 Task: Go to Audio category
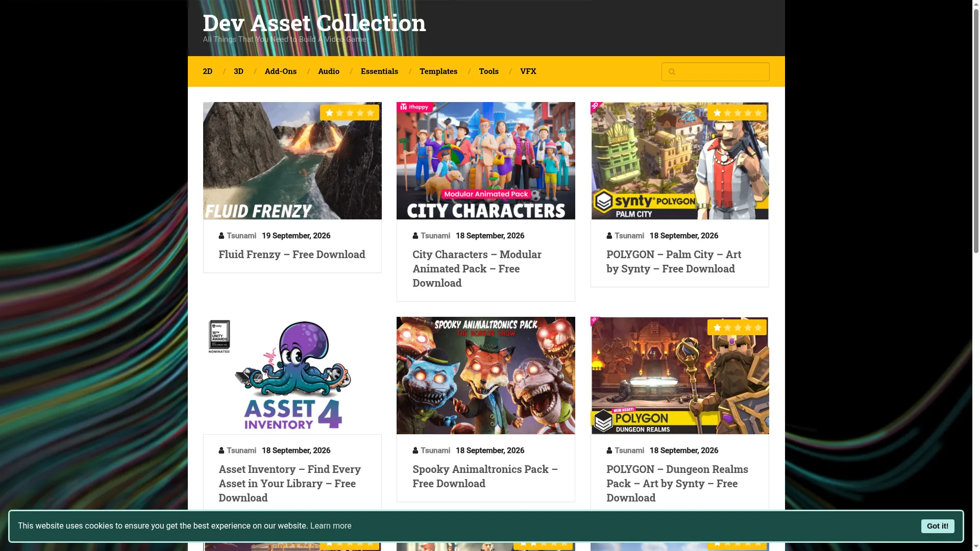coord(329,71)
